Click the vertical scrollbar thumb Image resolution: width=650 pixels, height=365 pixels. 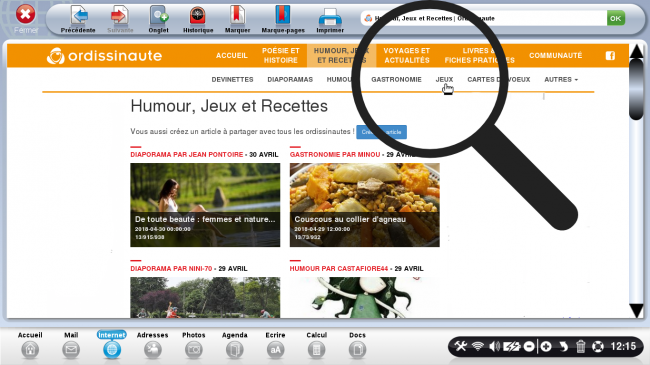click(636, 89)
